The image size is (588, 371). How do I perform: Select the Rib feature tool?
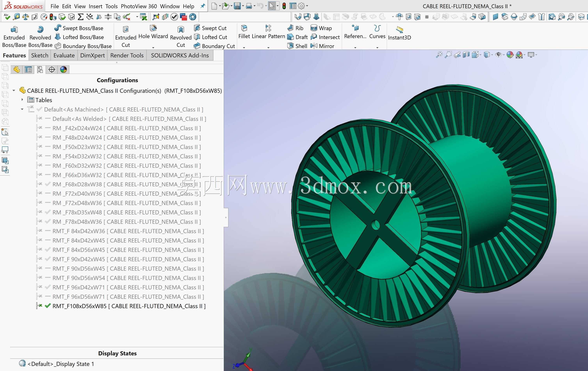(x=295, y=28)
